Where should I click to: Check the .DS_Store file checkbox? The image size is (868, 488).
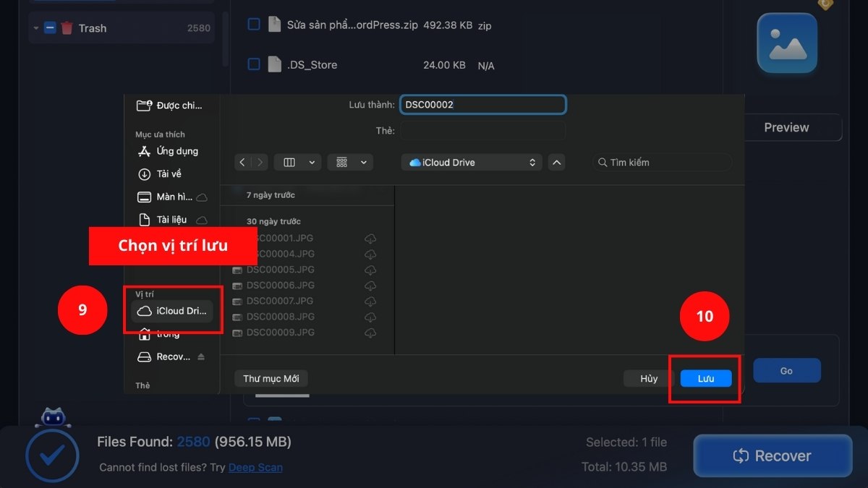tap(254, 64)
